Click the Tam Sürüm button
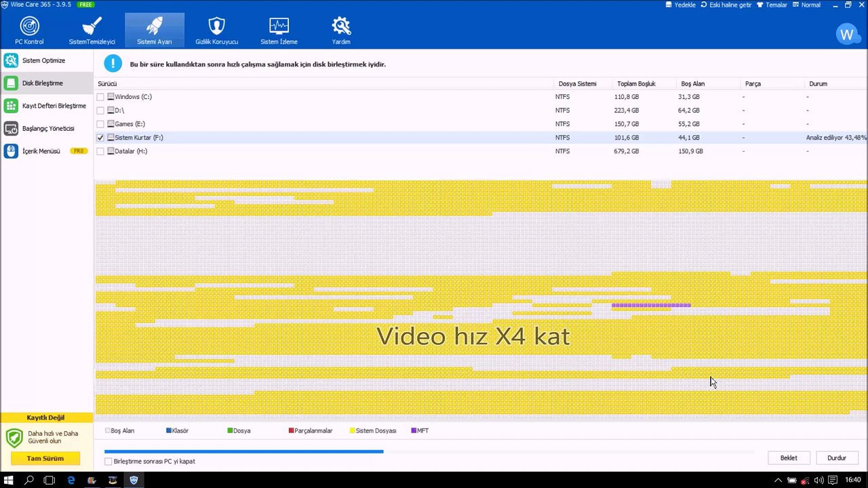The image size is (868, 488). (x=45, y=458)
